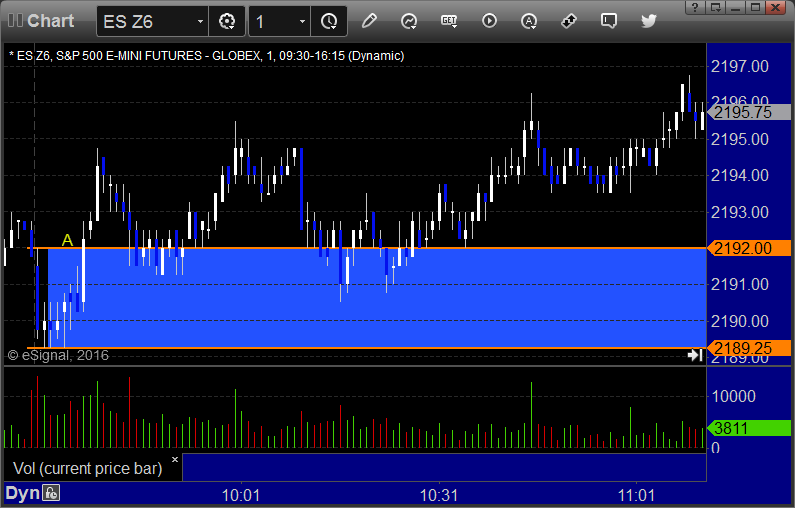The width and height of the screenshot is (795, 508).
Task: Click the 10000 volume axis label
Action: point(734,396)
